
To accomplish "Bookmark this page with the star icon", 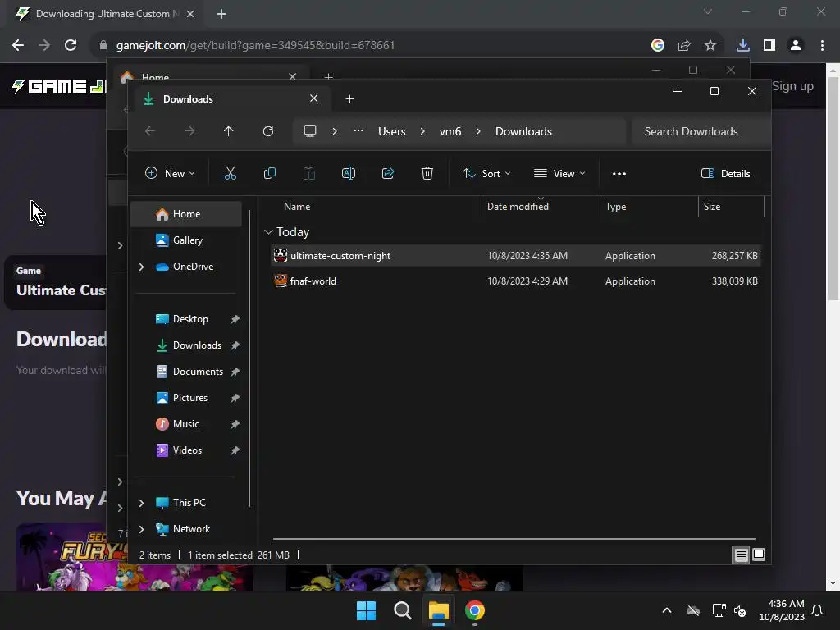I will [x=710, y=45].
